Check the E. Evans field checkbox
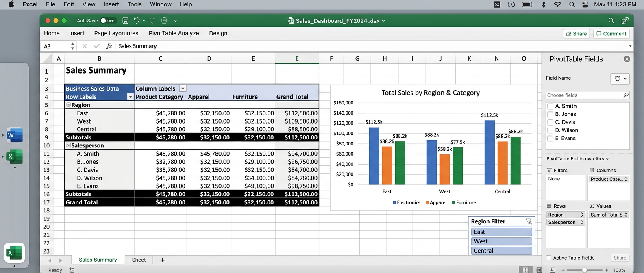 [x=550, y=139]
